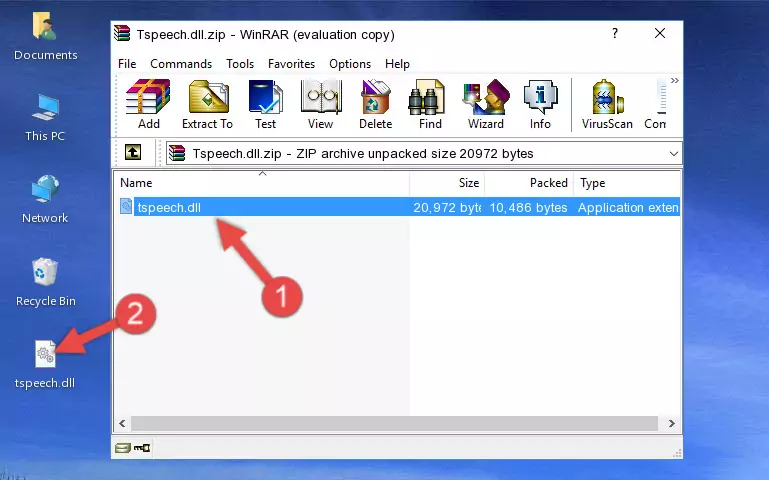Close the WinRAR window
This screenshot has height=480, width=769.
(x=660, y=33)
